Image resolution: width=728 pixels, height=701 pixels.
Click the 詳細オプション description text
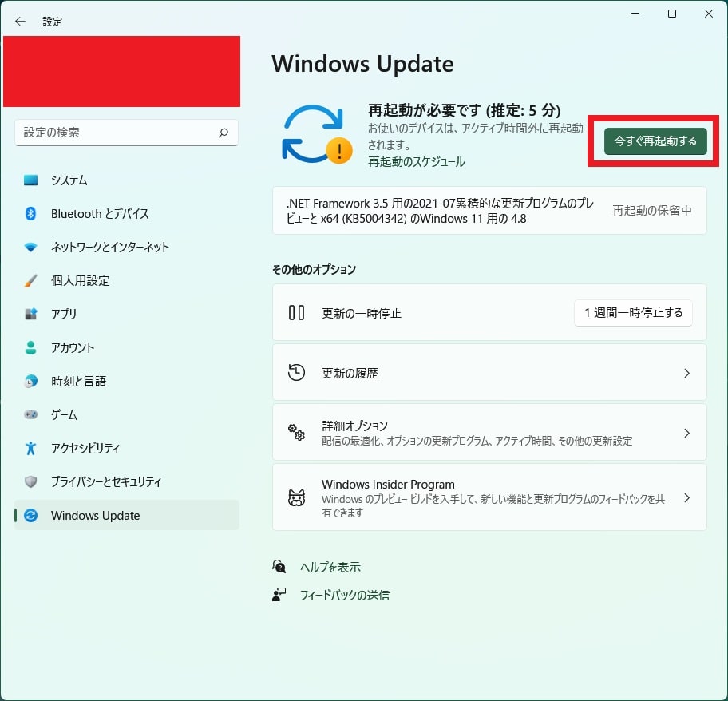coord(477,441)
